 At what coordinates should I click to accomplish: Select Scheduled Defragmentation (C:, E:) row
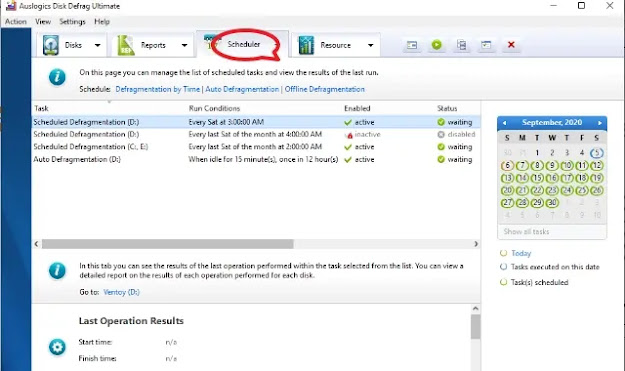tap(256, 147)
